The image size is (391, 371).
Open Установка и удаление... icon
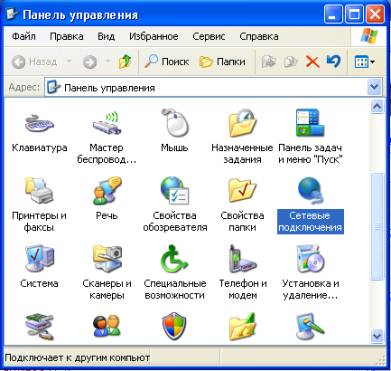tap(310, 258)
